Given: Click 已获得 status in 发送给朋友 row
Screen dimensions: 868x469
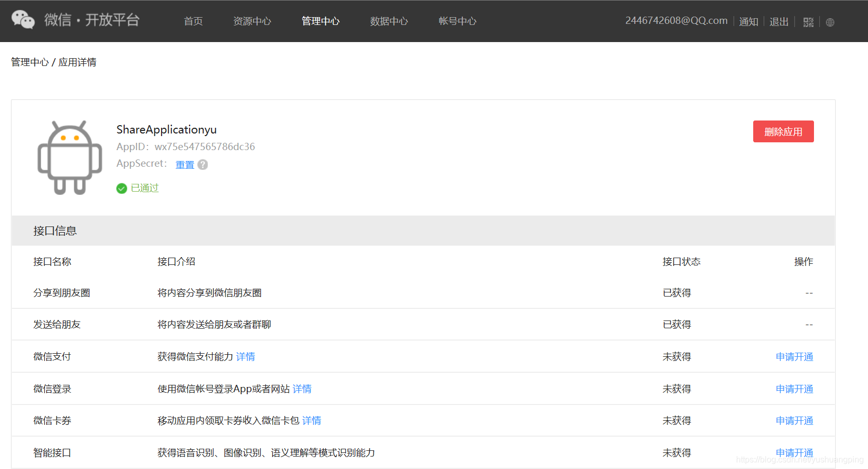Looking at the screenshot, I should [x=676, y=325].
